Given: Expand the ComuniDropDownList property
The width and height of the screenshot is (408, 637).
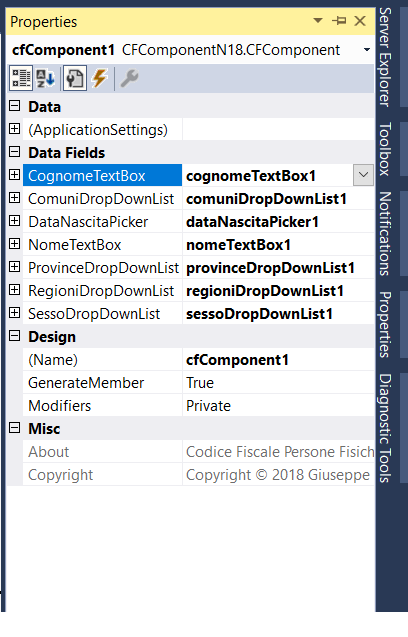Looking at the screenshot, I should click(14, 198).
